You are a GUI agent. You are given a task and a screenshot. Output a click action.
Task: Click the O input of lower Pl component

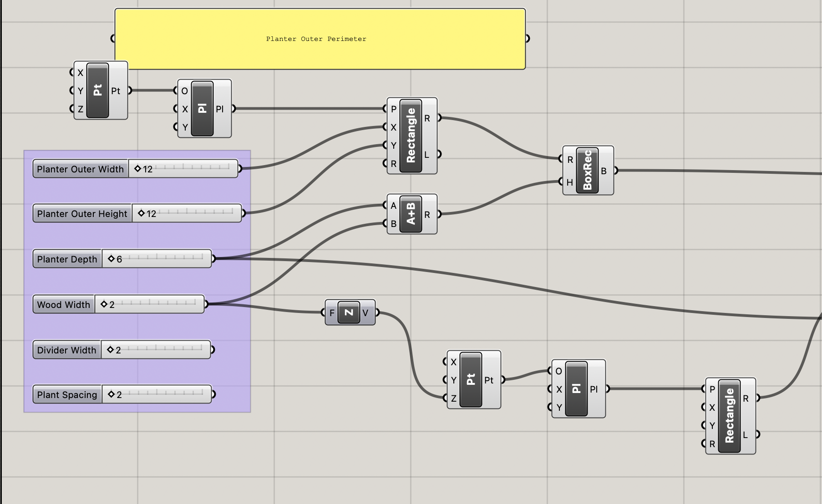coord(558,371)
